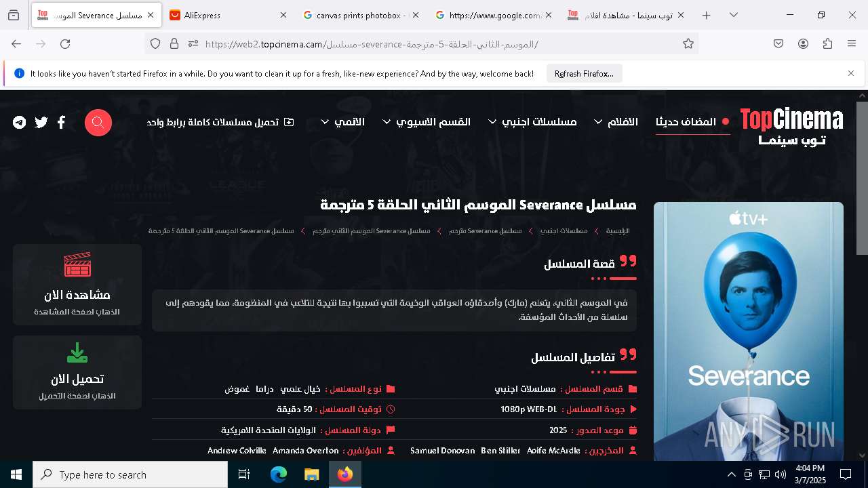868x488 pixels.
Task: Open the Windows notification center
Action: 846,474
